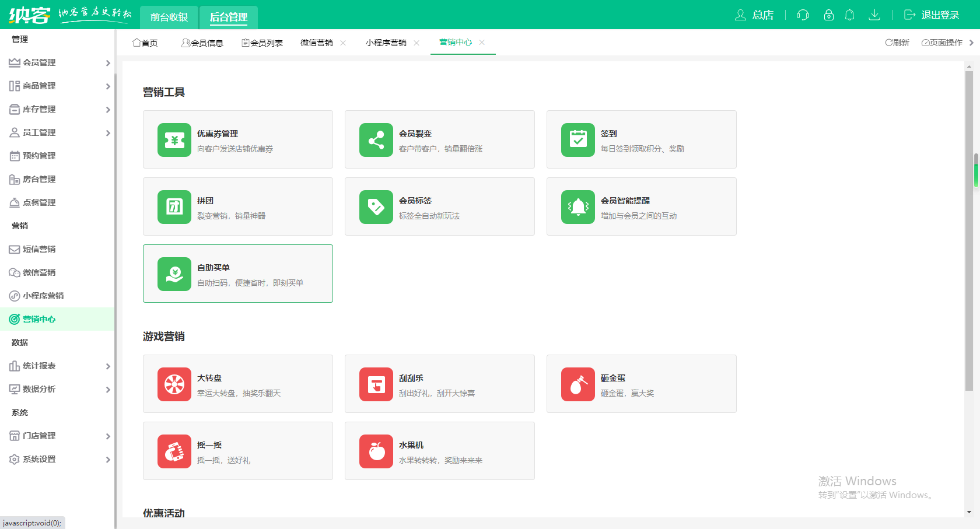Click the 砸金蛋 golden egg icon
The height and width of the screenshot is (529, 980).
click(577, 384)
